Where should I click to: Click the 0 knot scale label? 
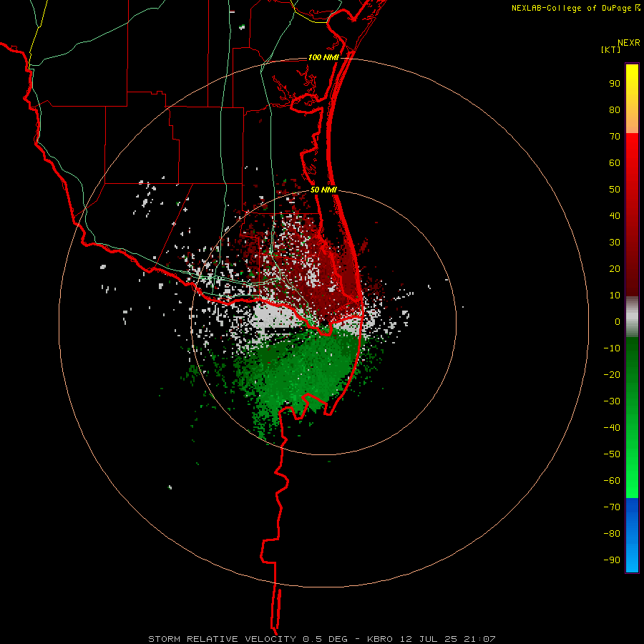tap(618, 321)
